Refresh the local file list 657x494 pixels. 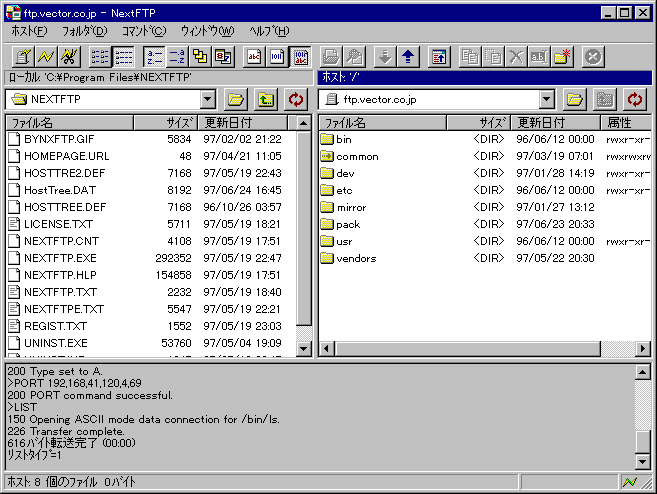pos(296,99)
